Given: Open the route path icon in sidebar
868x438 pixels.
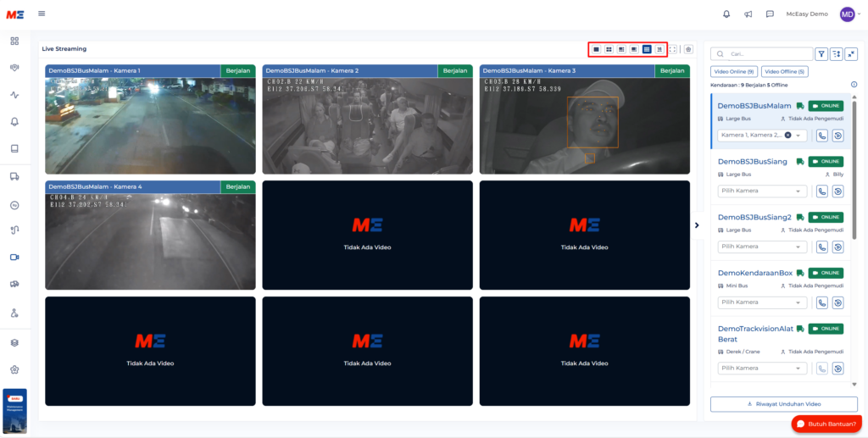Looking at the screenshot, I should tap(15, 230).
